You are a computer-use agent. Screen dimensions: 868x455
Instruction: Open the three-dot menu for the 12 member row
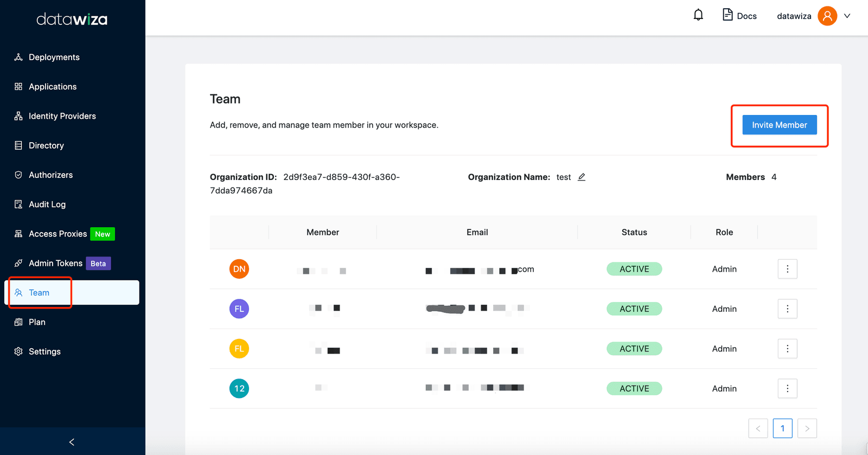[x=788, y=388]
